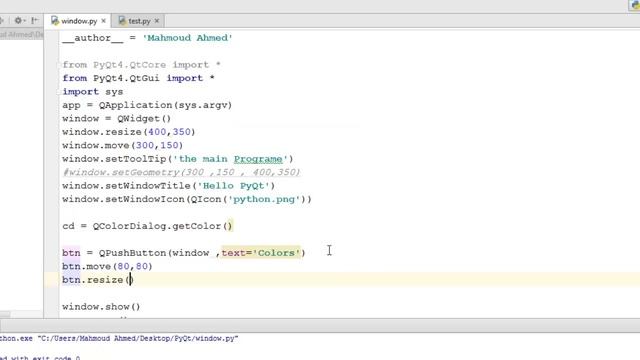The height and width of the screenshot is (360, 640).
Task: Click the 'python.png' icon filename string
Action: tap(264, 200)
